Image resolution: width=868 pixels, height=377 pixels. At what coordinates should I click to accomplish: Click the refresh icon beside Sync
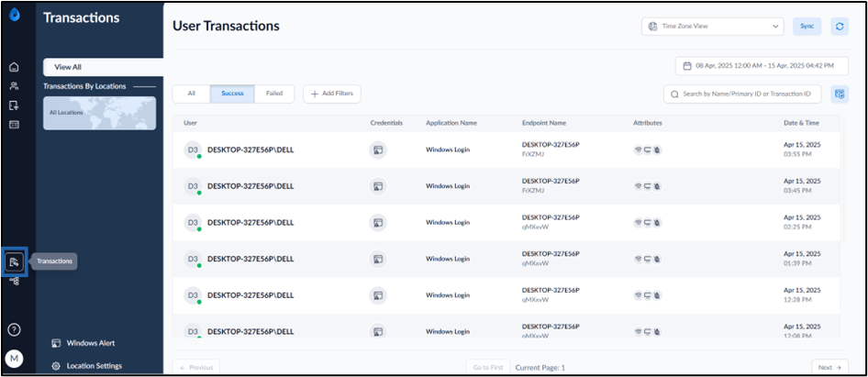point(840,27)
